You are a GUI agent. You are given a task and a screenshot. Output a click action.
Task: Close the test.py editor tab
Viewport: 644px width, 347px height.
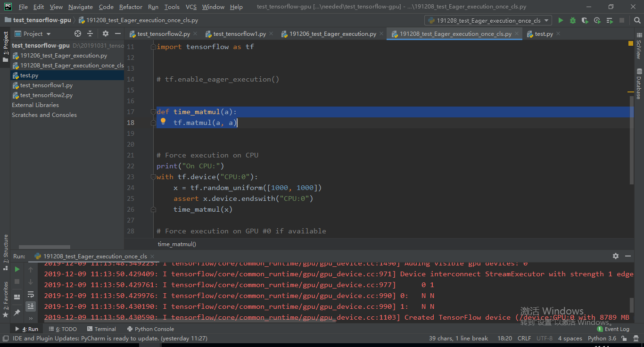click(x=558, y=34)
